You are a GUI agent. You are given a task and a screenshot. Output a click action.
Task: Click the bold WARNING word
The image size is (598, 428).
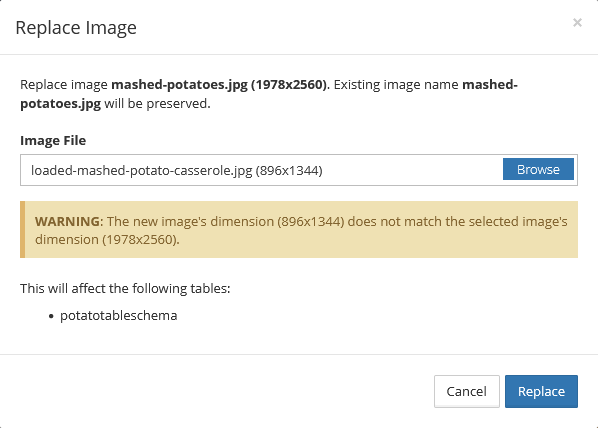[x=68, y=222]
